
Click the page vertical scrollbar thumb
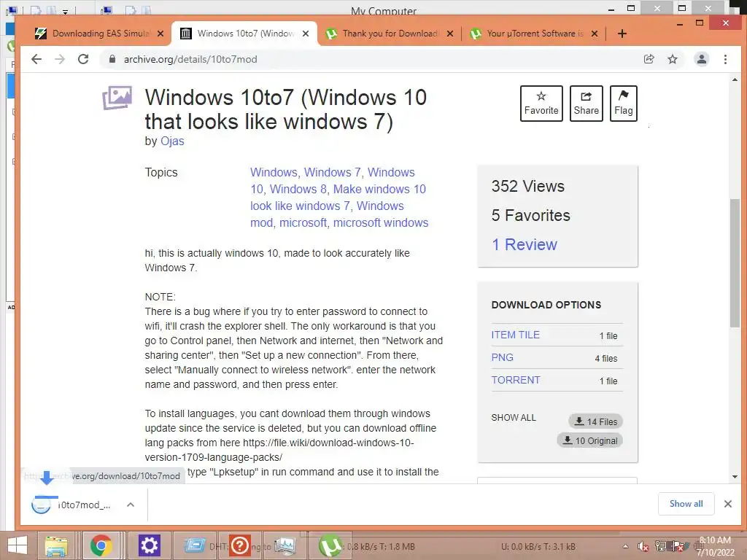point(735,262)
